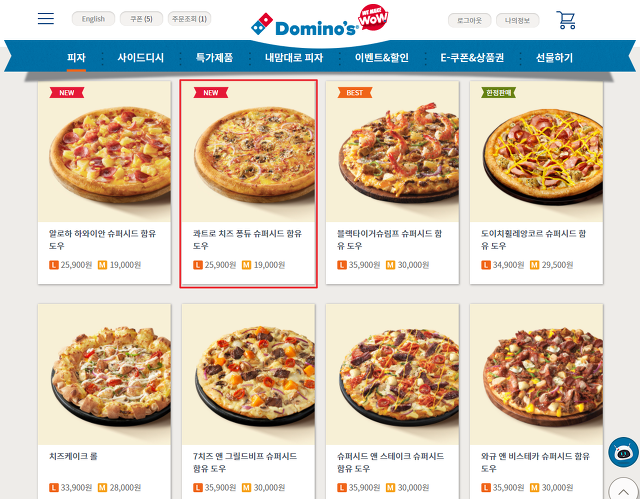Click the scroll-to-top arrow button
The height and width of the screenshot is (499, 640).
pos(623,491)
